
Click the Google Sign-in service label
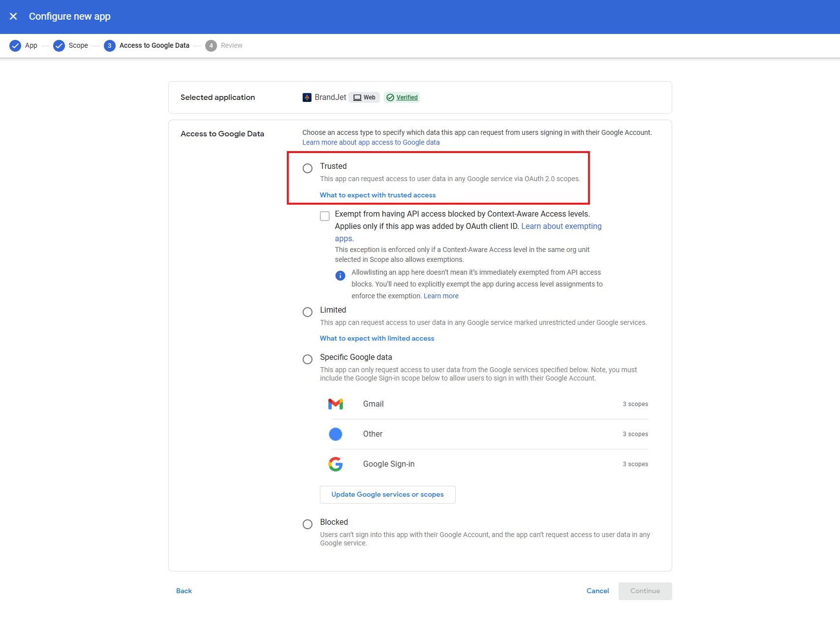tap(389, 464)
